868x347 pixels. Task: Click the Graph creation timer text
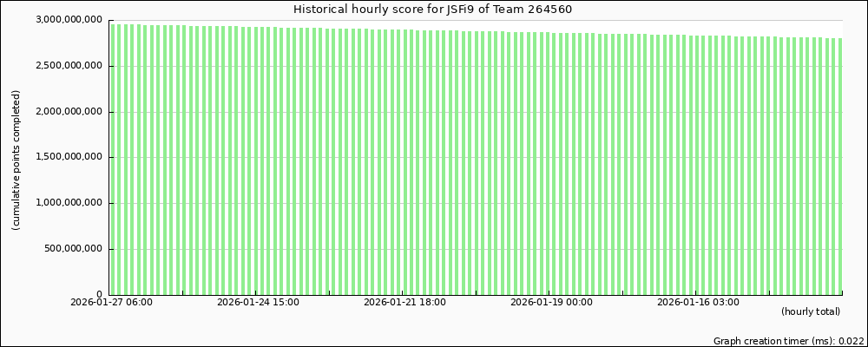coord(787,341)
